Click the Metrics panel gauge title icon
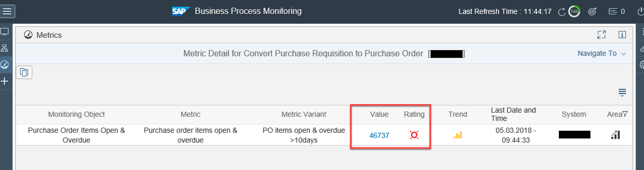Screen dimensions: 644x170 point(28,35)
